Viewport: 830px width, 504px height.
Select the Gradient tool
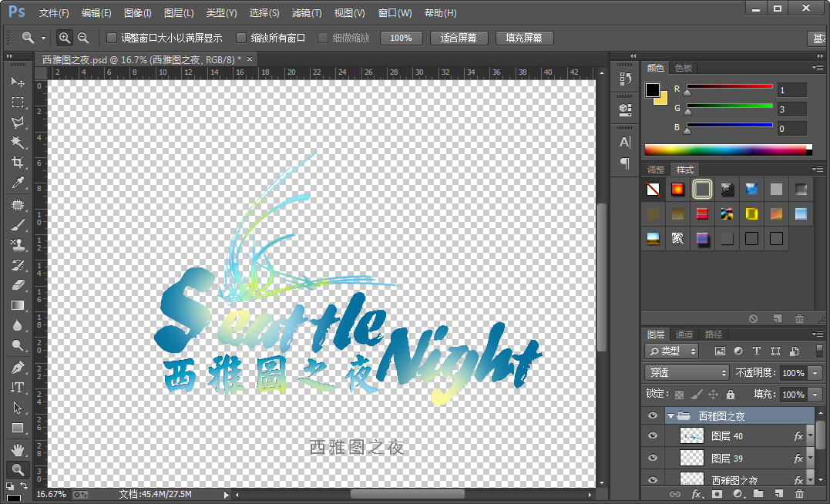point(18,305)
